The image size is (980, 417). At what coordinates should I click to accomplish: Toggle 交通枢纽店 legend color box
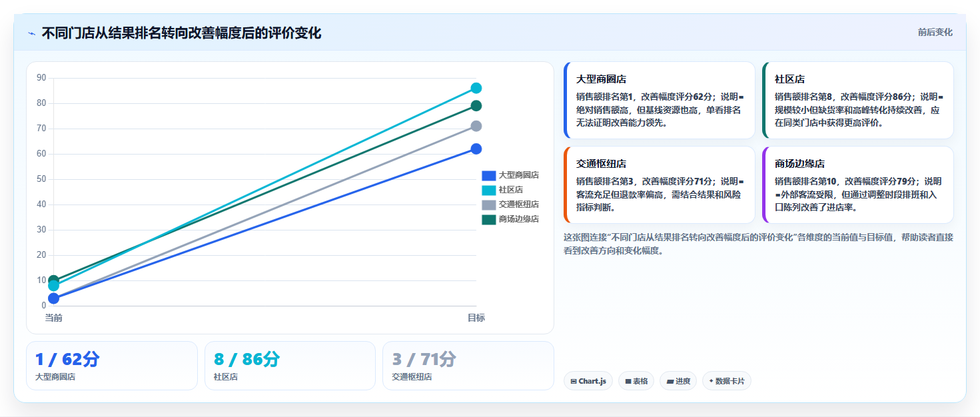click(x=488, y=205)
